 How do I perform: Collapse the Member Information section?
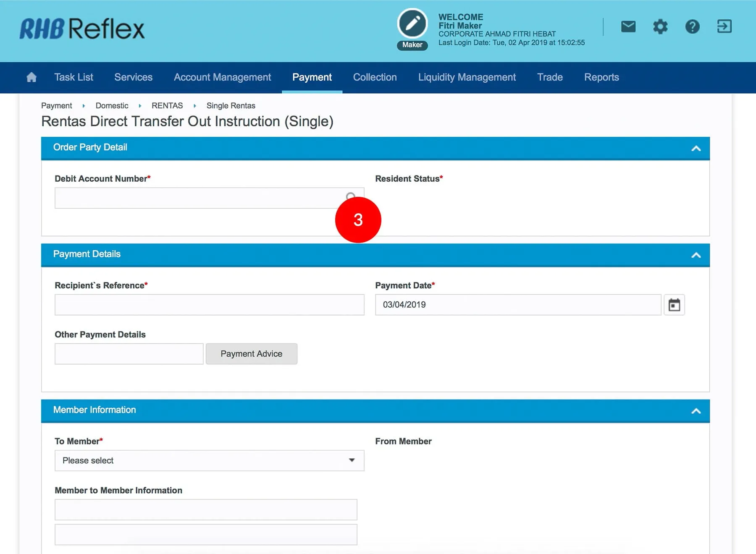coord(696,411)
